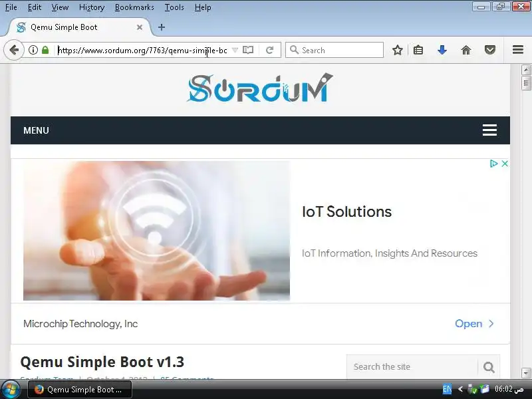
Task: Click IoT Information, Insights And Resources text
Action: pos(390,253)
